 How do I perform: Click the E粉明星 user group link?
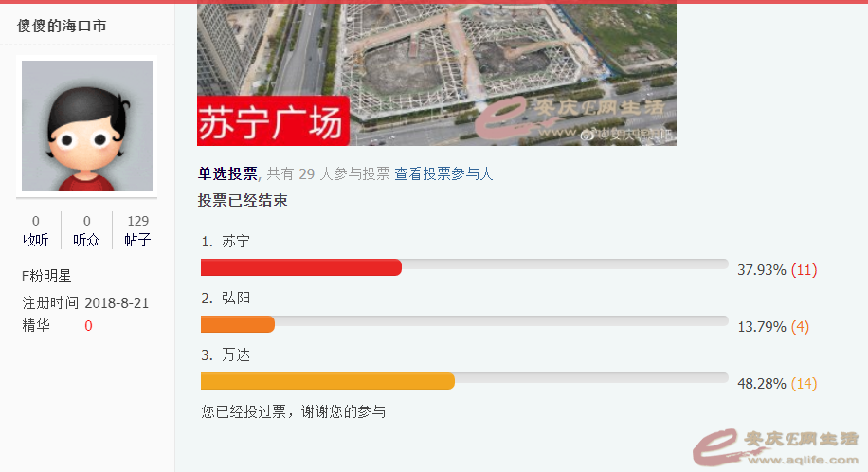point(47,277)
